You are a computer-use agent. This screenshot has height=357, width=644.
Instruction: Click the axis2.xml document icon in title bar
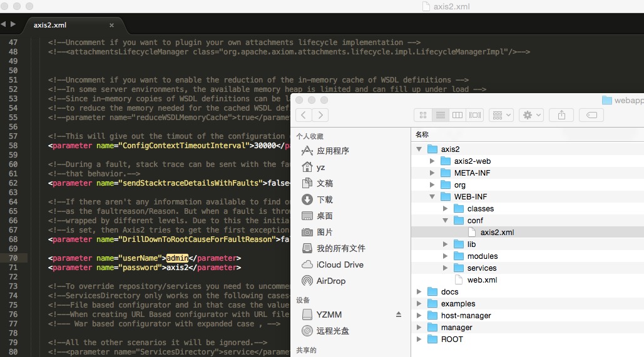(x=426, y=6)
